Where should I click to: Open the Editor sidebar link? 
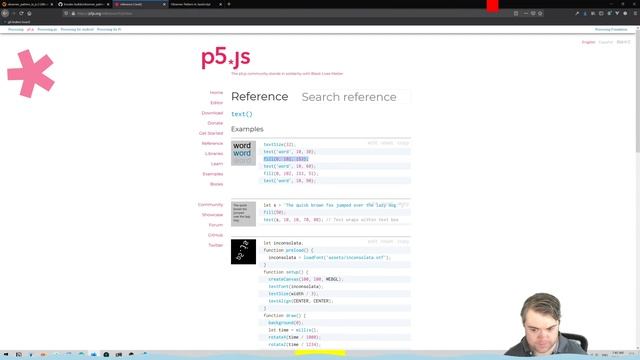pos(217,103)
